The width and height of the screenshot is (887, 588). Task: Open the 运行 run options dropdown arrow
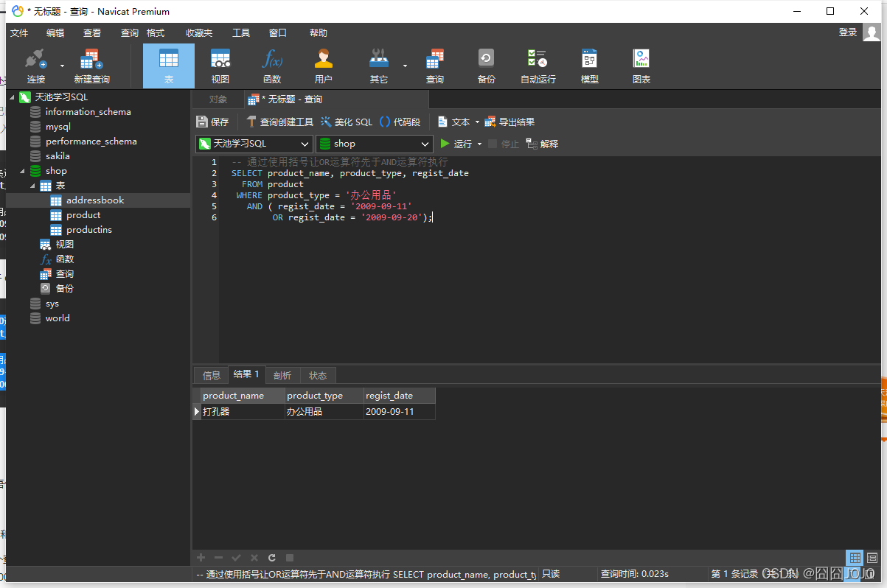click(479, 144)
